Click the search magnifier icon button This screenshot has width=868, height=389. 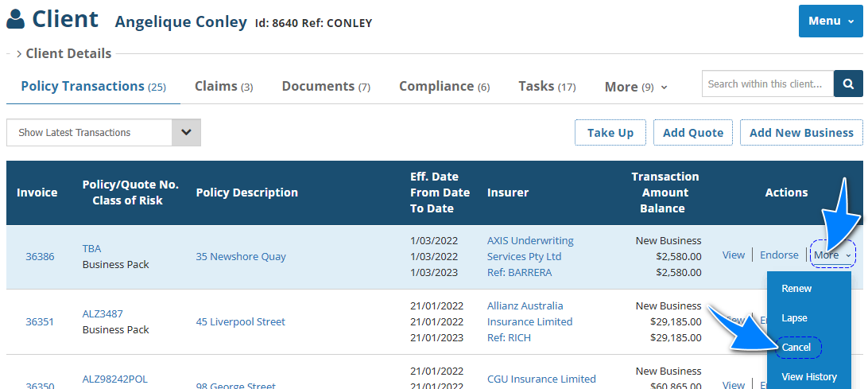[x=848, y=84]
